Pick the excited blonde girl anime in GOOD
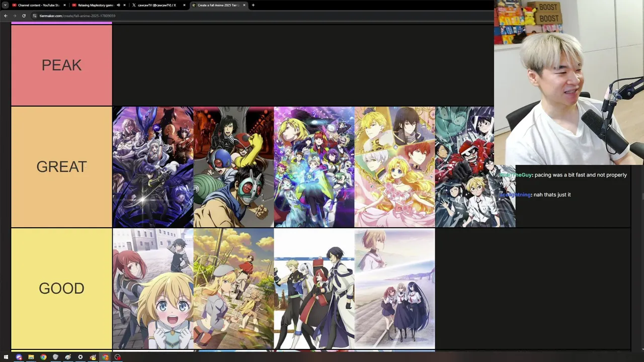This screenshot has height=362, width=644. (x=153, y=289)
